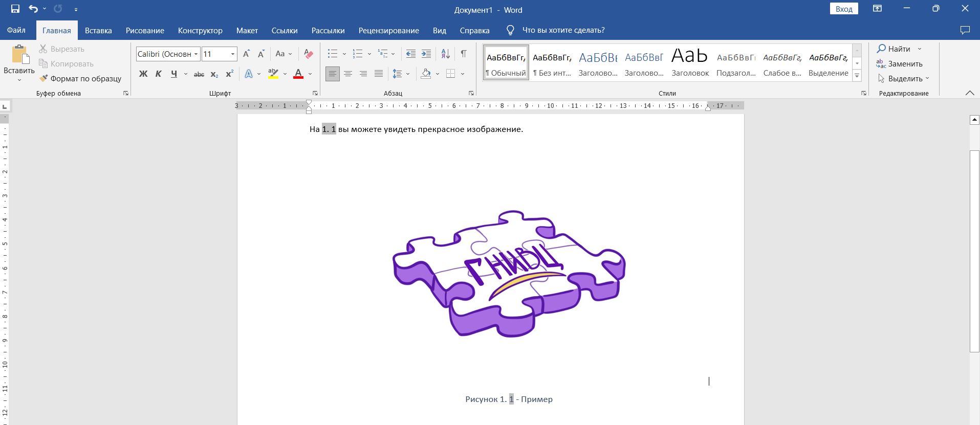Screen dimensions: 980x425
Task: Redo the last action
Action: (58, 9)
